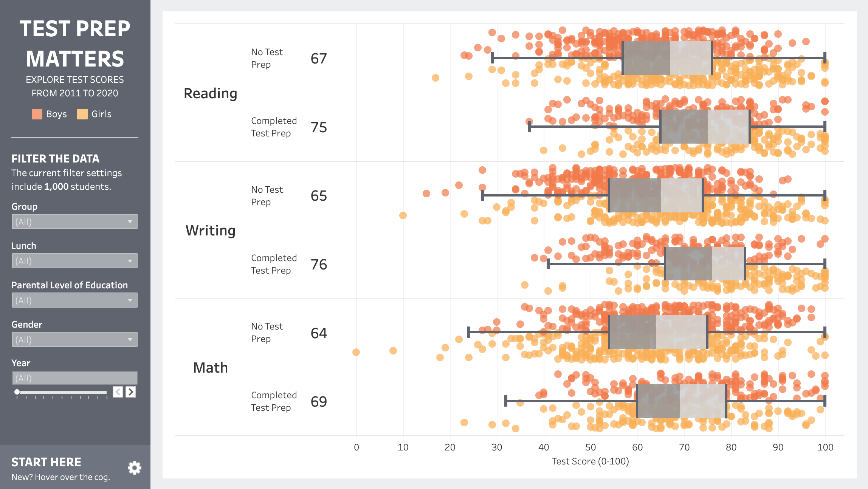Click the Year (All) value field

[74, 378]
